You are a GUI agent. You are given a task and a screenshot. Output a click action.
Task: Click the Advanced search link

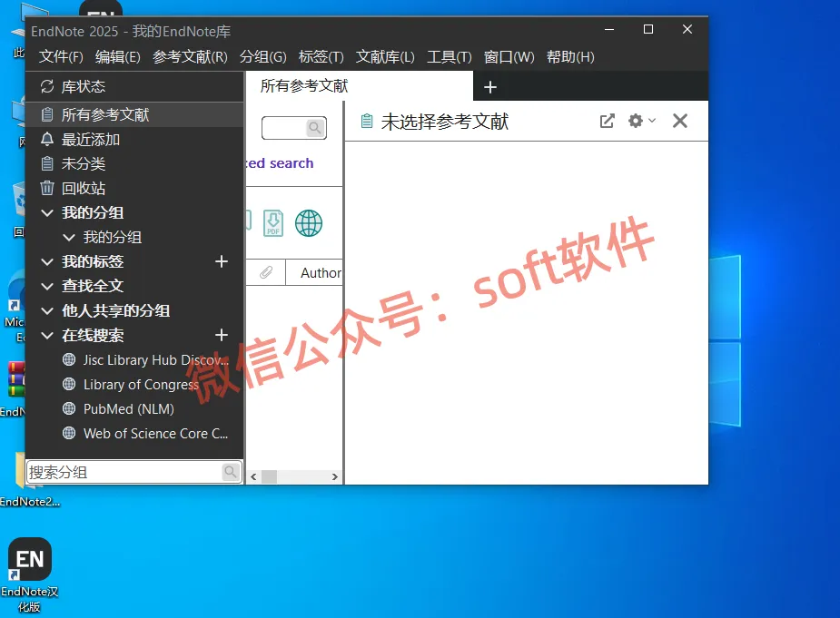coord(281,162)
